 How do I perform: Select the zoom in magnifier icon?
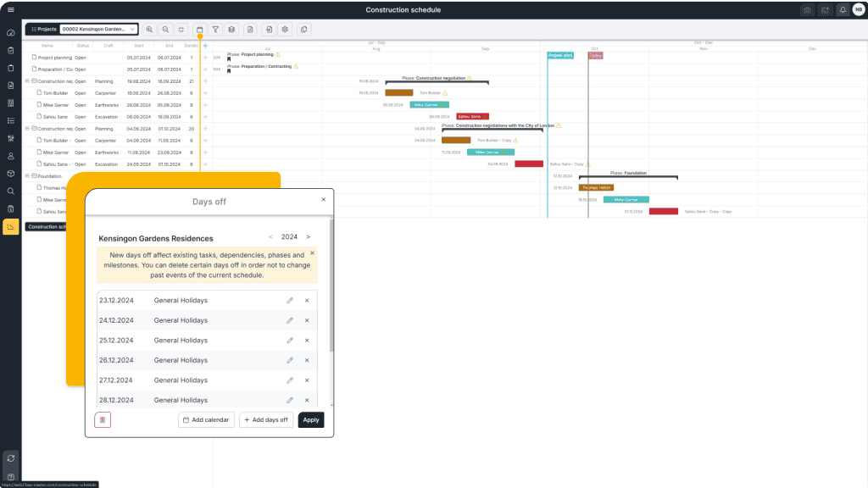click(x=150, y=29)
